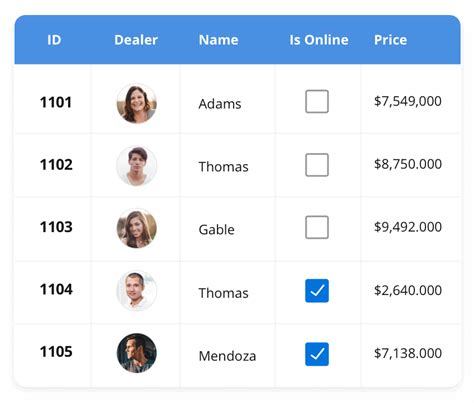Select the ID cell 1105
The image size is (474, 403).
pos(56,352)
